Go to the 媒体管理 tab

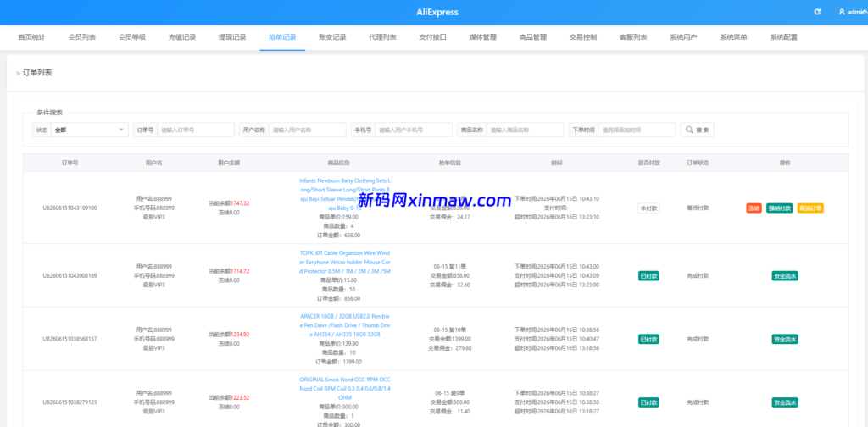point(482,37)
